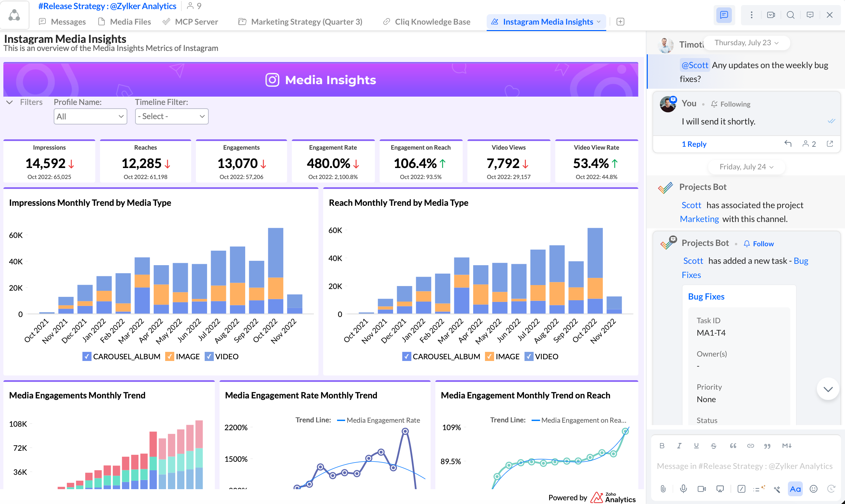Click the insert link icon in composer
Image resolution: width=845 pixels, height=504 pixels.
[750, 446]
